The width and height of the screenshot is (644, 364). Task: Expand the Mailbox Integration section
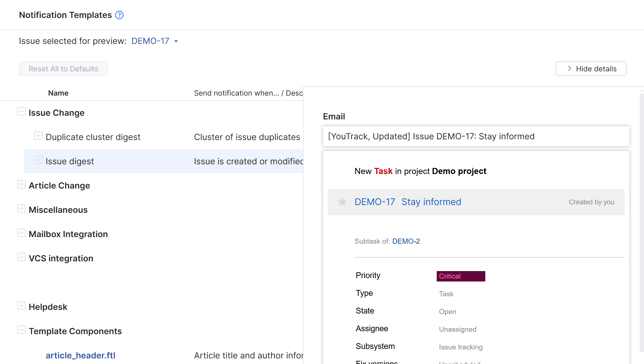tap(21, 233)
